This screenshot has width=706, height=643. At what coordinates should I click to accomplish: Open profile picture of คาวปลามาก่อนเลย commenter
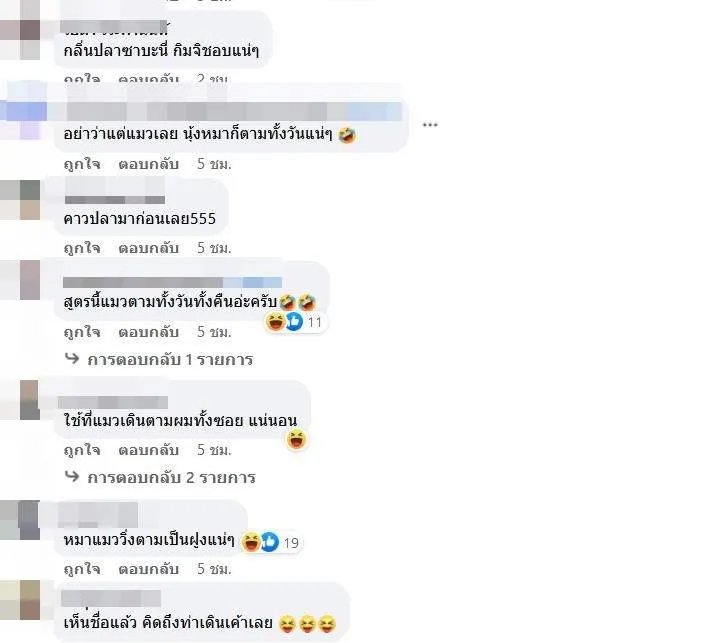[x=20, y=200]
